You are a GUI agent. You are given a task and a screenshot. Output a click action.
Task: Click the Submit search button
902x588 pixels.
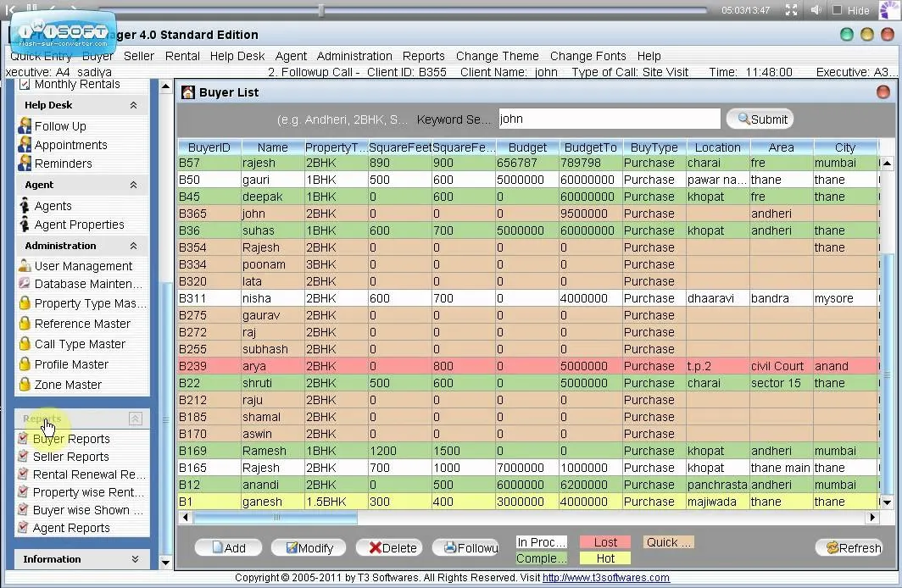(x=760, y=119)
